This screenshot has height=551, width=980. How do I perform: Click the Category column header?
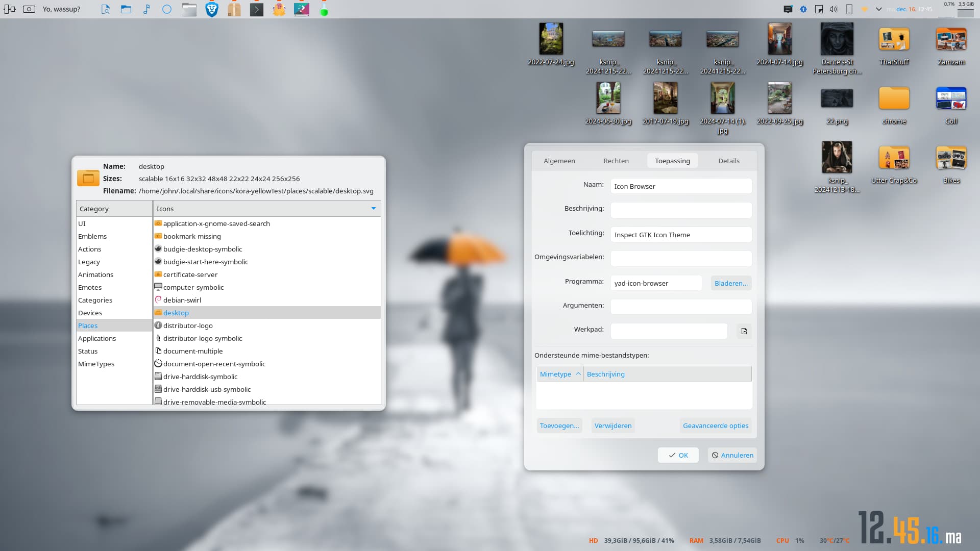(114, 209)
